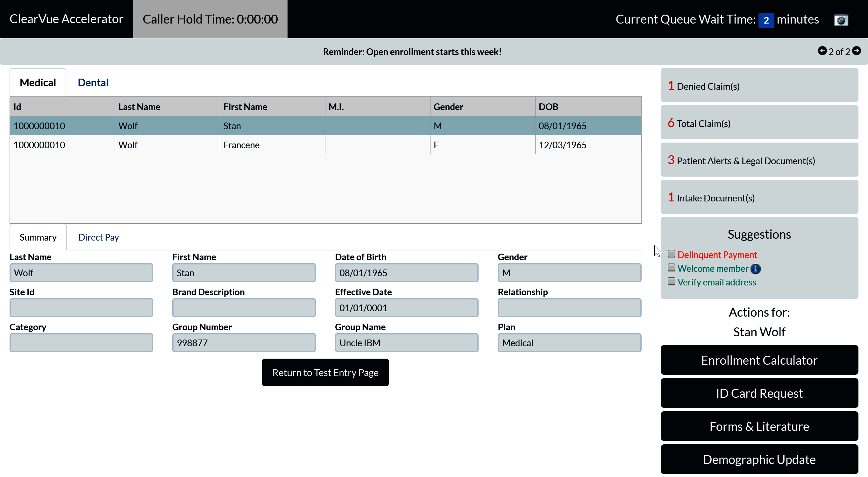
Task: Expand the Denied Claim(s) panel
Action: click(759, 86)
